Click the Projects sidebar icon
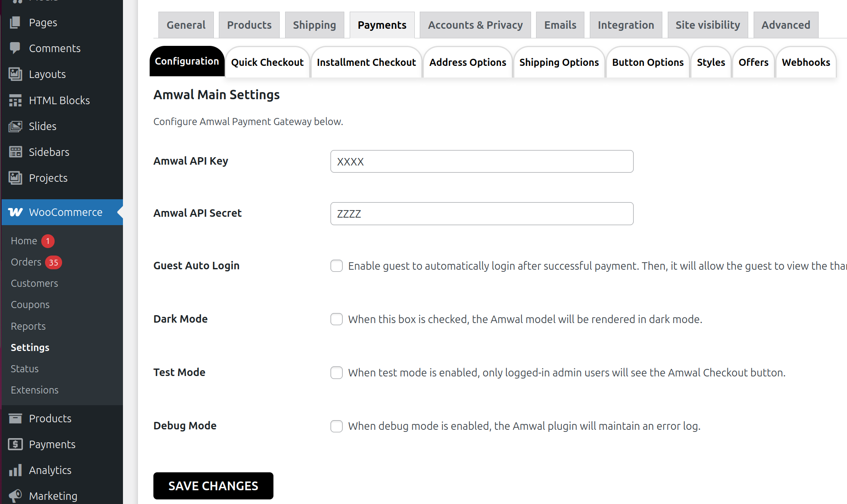The width and height of the screenshot is (847, 504). click(x=15, y=178)
